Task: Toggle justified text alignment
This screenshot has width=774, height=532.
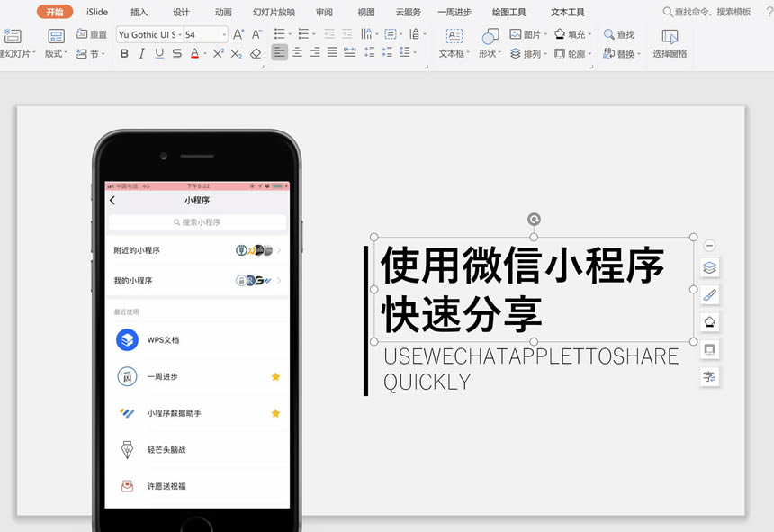Action: pos(332,52)
